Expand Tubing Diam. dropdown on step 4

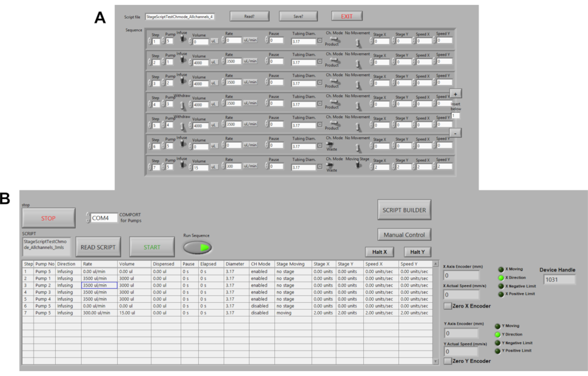tap(320, 104)
